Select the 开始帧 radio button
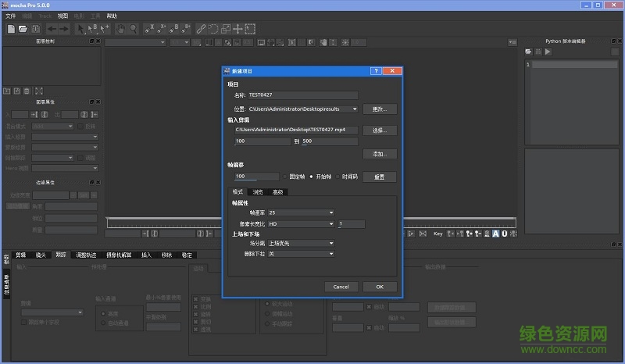The image size is (625, 364). (x=311, y=177)
